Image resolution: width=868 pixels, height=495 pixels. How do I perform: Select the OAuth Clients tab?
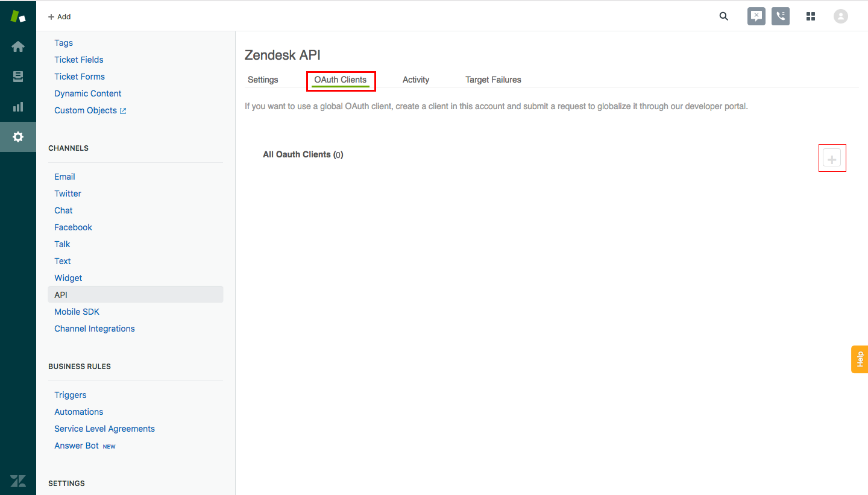341,80
